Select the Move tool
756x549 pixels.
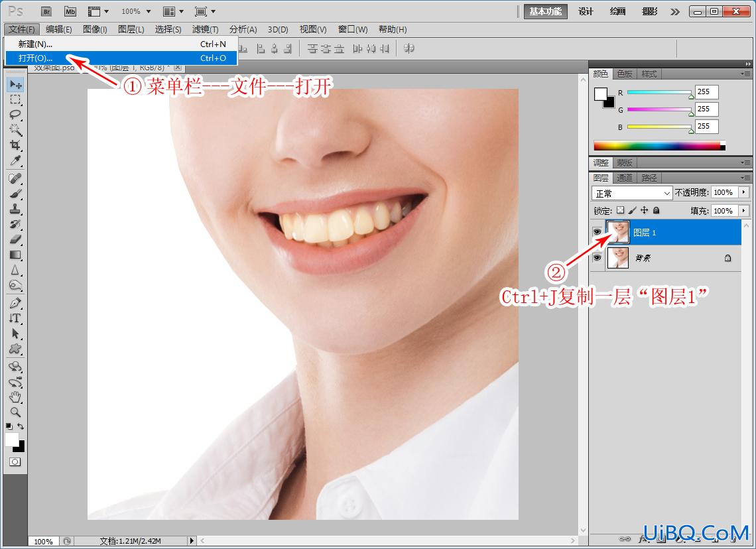coord(15,84)
